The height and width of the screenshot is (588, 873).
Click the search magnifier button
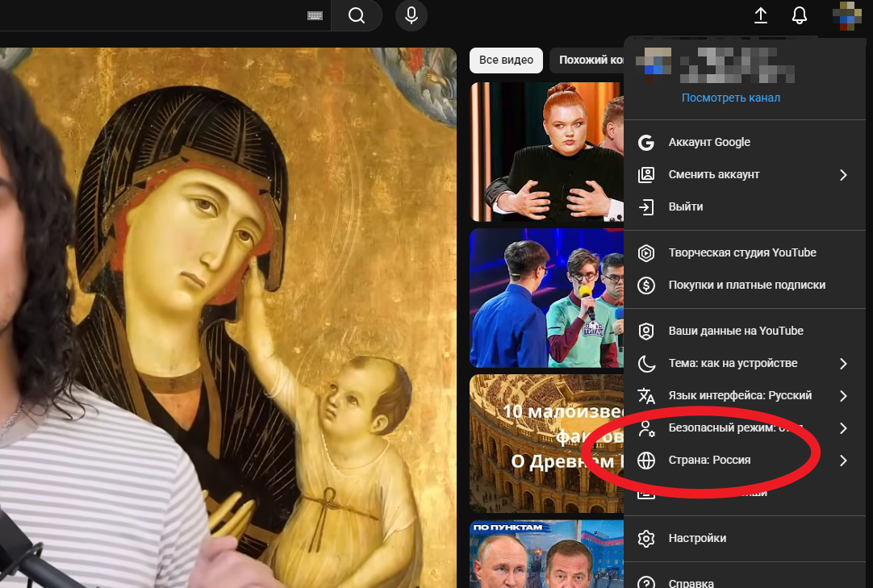tap(357, 15)
